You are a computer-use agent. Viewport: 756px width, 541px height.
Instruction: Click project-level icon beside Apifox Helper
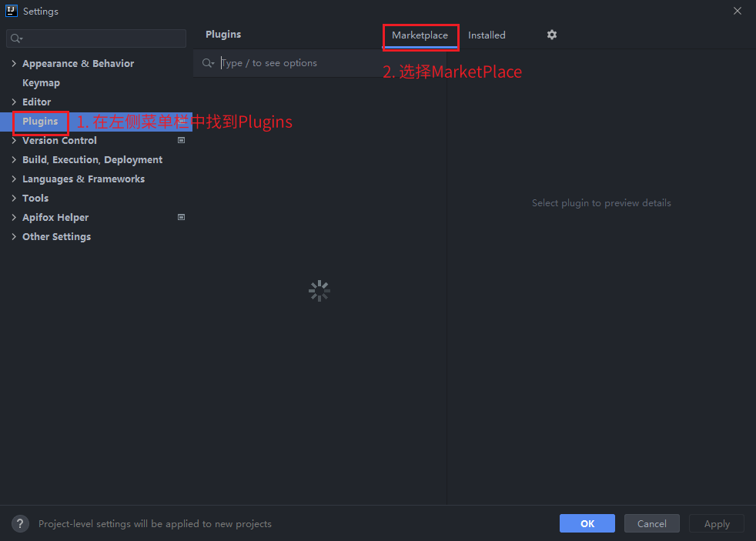coord(182,217)
